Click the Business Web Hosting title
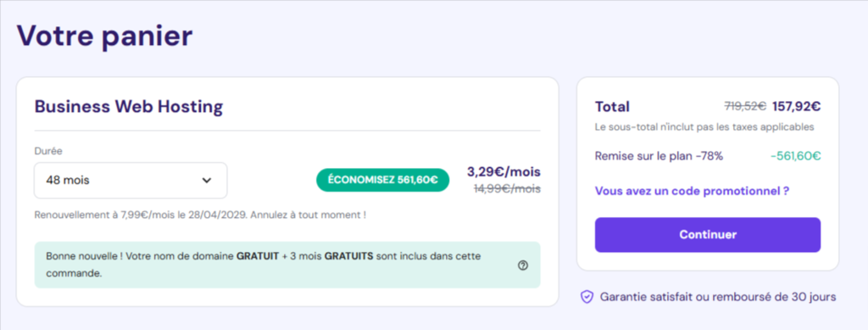This screenshot has width=868, height=330. click(129, 106)
